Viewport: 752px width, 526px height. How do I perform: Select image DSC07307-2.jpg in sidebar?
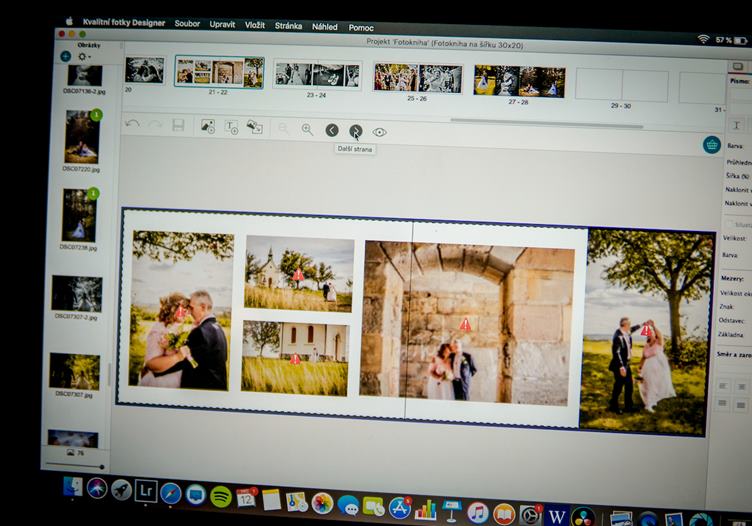[x=77, y=293]
